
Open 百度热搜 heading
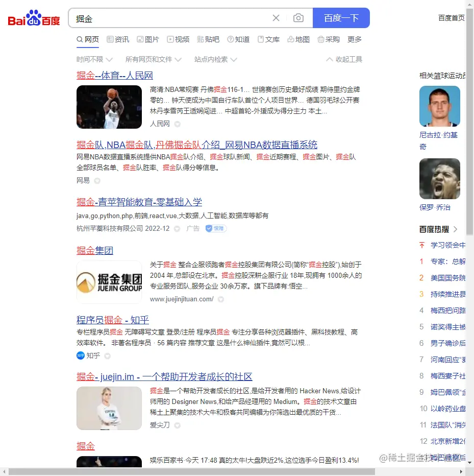[434, 229]
